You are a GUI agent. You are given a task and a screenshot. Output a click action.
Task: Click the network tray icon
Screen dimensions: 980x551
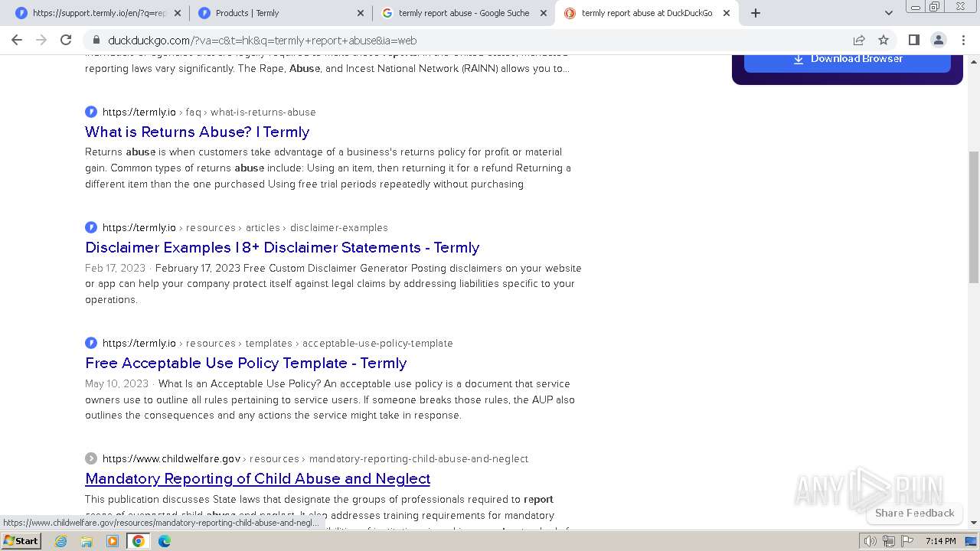coord(888,541)
